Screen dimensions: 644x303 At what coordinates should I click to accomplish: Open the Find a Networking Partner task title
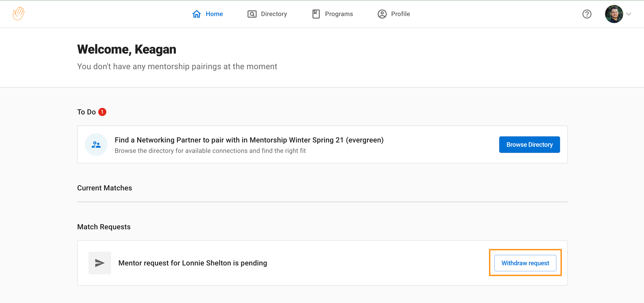249,140
